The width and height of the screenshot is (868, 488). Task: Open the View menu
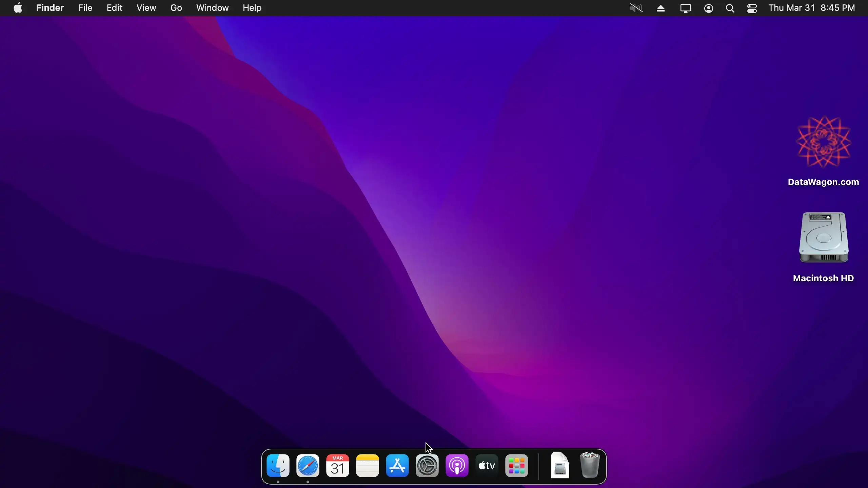146,8
